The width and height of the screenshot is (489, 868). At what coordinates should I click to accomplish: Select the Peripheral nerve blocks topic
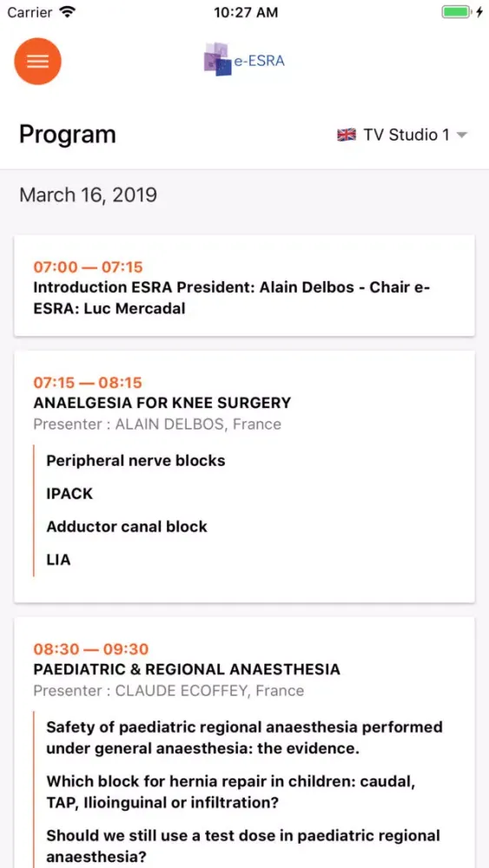pos(135,461)
